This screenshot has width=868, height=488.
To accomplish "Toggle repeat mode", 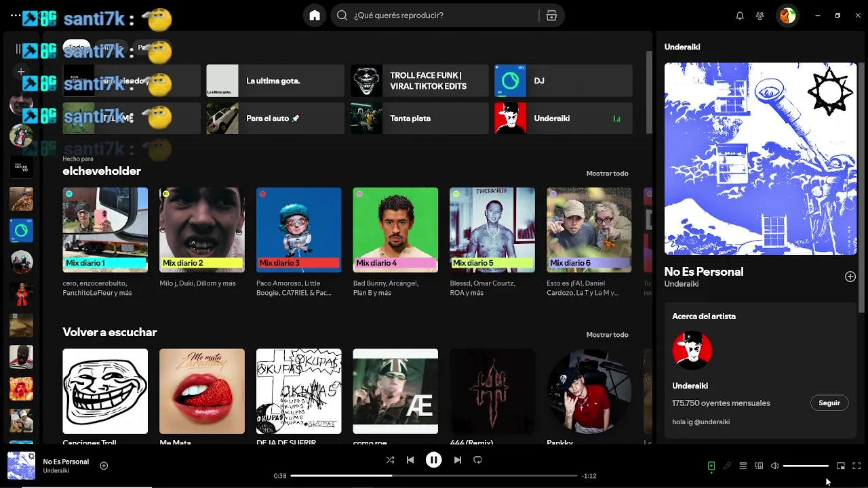I will point(477,460).
